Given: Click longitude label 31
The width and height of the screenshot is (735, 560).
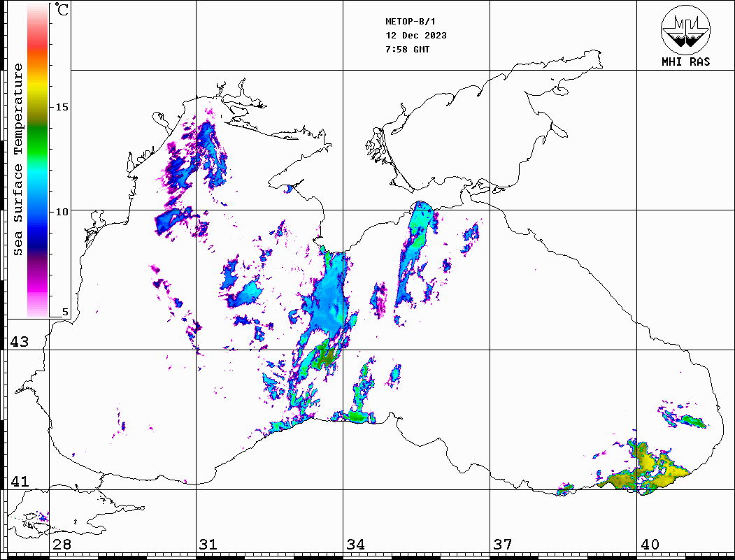Looking at the screenshot, I should [208, 545].
